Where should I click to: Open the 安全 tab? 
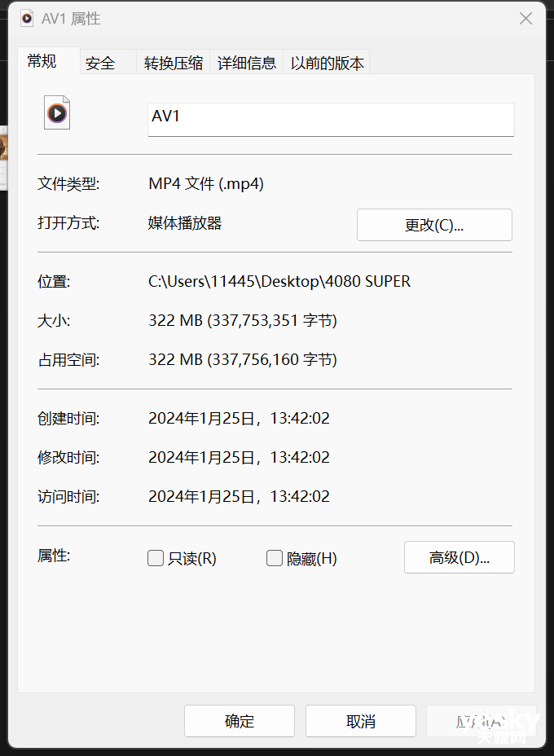tap(108, 63)
